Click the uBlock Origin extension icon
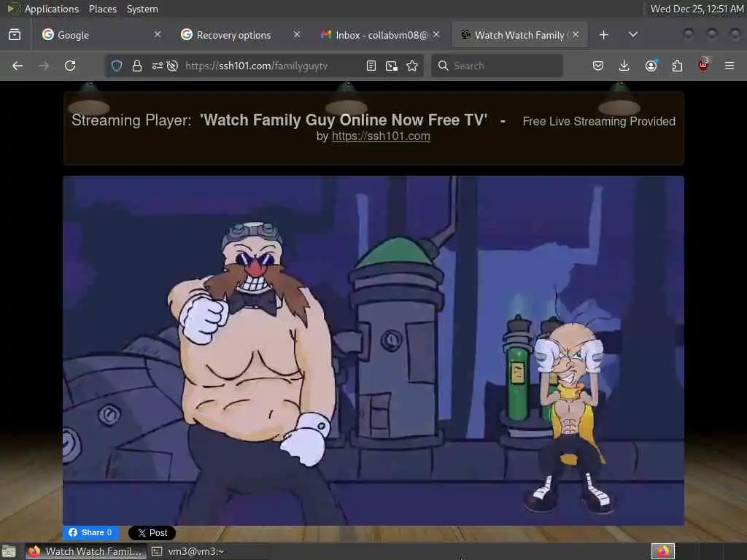The height and width of the screenshot is (560, 747). click(703, 65)
